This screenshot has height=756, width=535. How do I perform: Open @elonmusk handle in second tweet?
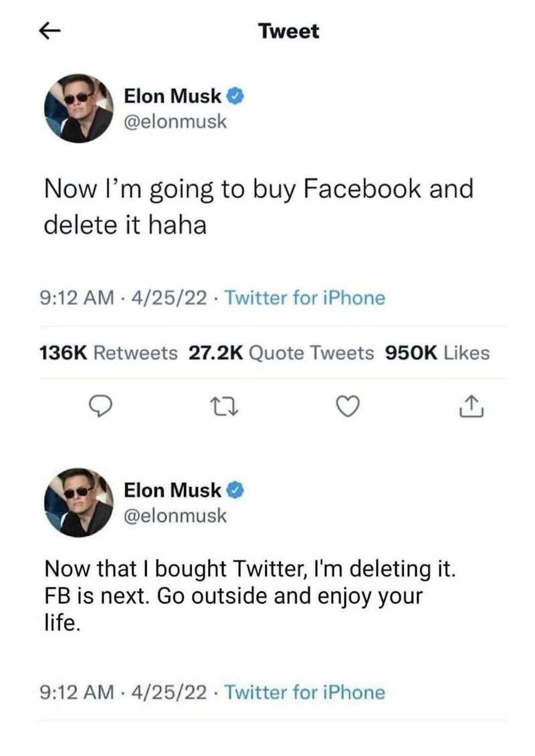click(x=175, y=515)
